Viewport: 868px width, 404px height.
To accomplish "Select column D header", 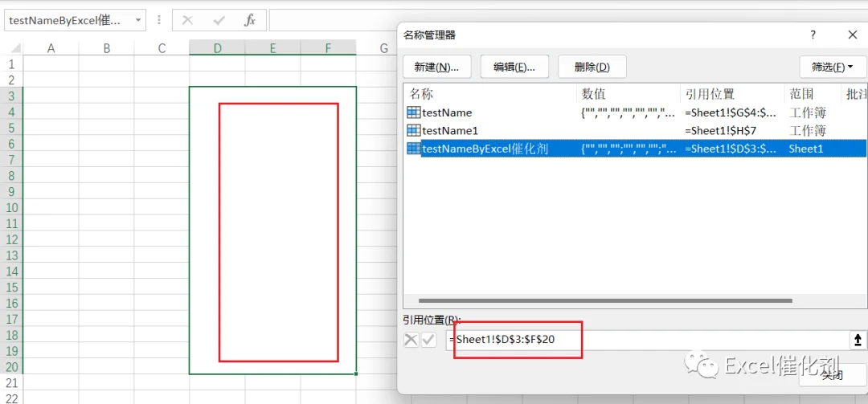I will click(x=218, y=48).
